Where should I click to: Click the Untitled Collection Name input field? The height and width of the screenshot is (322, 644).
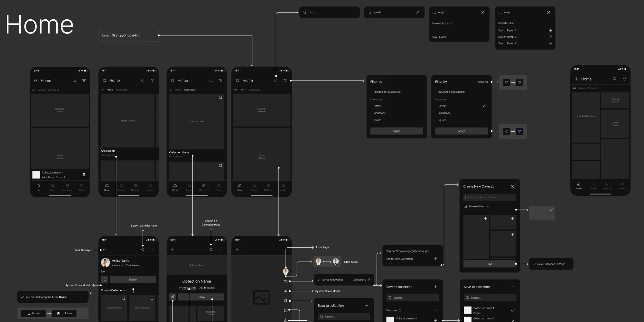(x=490, y=197)
